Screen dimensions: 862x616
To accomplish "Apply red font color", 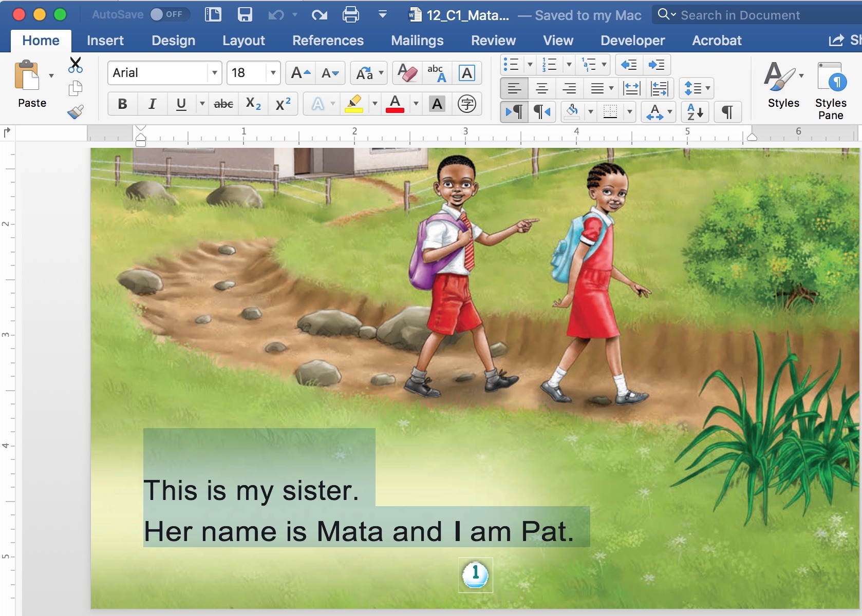I will pos(395,104).
